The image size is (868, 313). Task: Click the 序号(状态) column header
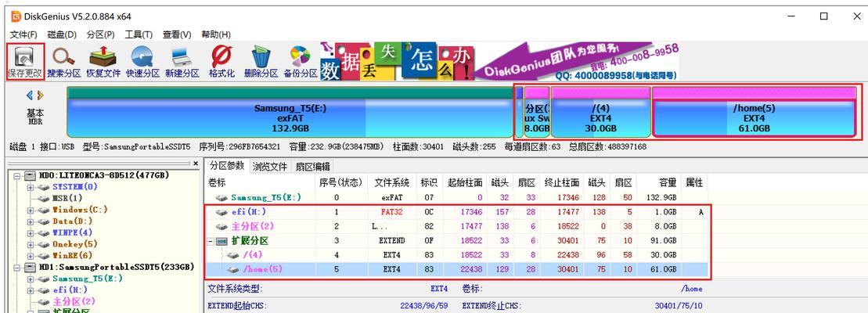pyautogui.click(x=341, y=182)
